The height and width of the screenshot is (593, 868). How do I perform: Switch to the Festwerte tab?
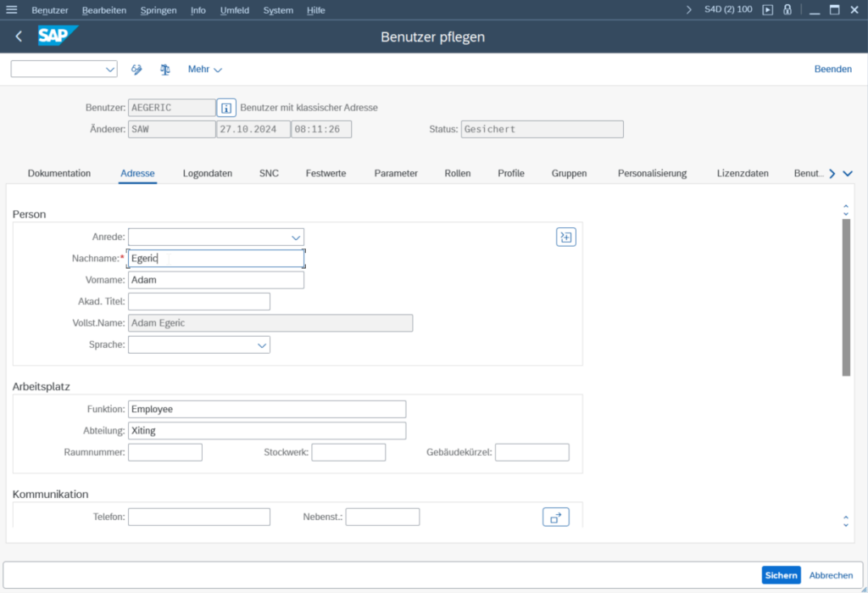(x=325, y=173)
